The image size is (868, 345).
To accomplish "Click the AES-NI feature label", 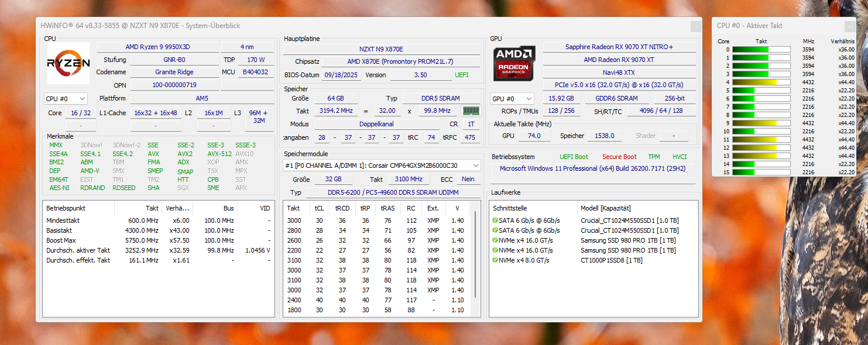I will 59,188.
